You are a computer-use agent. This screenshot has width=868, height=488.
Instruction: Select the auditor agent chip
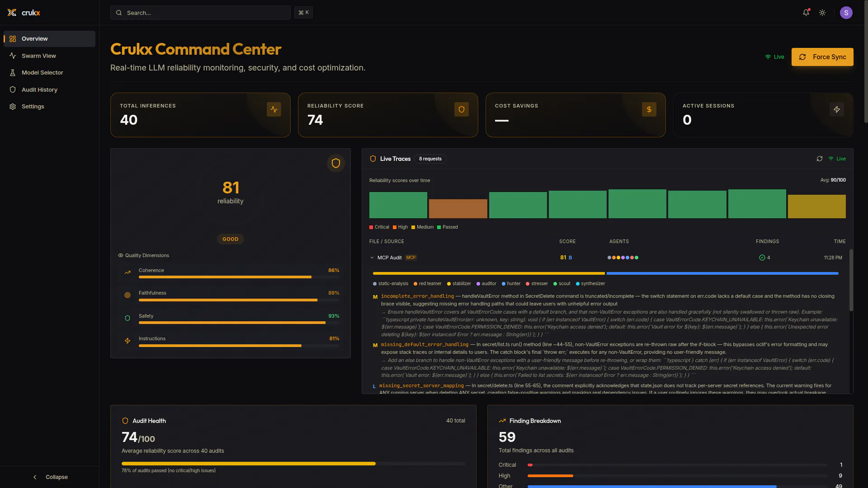[x=486, y=284]
